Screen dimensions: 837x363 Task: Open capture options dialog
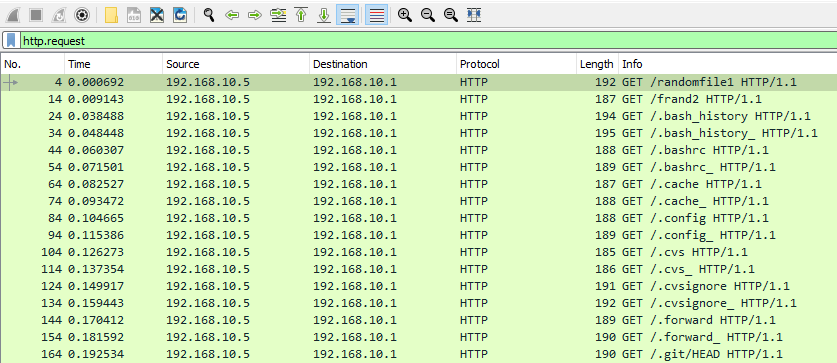(x=82, y=15)
